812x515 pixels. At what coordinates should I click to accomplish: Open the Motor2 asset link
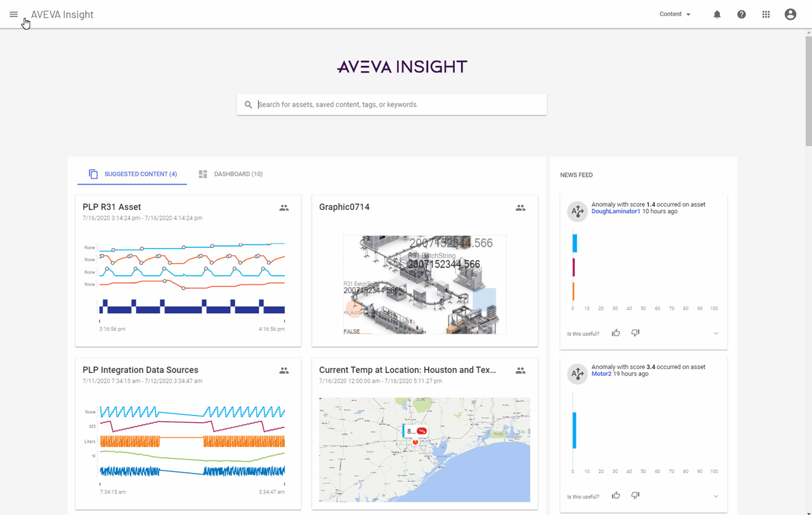pyautogui.click(x=601, y=374)
